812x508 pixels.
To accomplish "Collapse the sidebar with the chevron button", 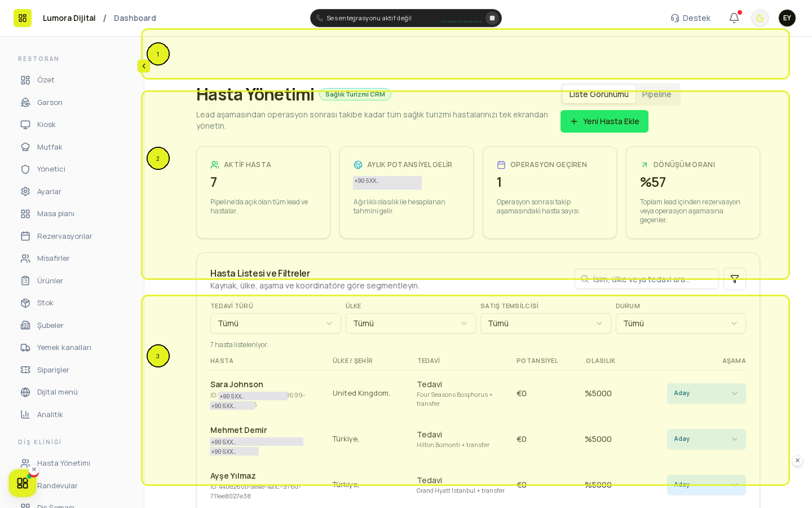I will [144, 66].
